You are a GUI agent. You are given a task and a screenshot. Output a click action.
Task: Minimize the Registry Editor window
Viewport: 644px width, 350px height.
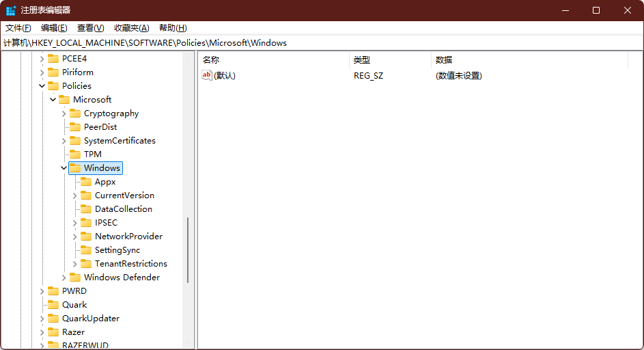pyautogui.click(x=565, y=10)
